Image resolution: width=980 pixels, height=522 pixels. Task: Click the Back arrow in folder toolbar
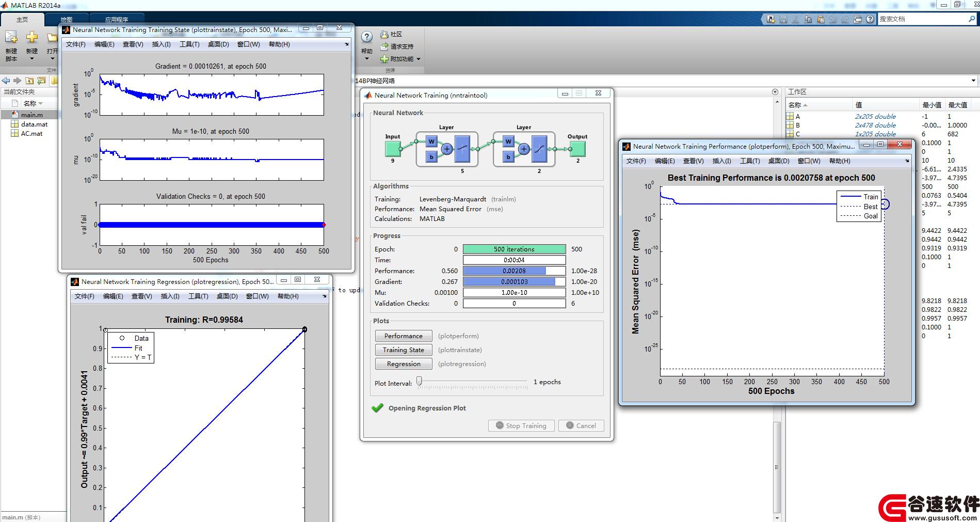coord(6,81)
